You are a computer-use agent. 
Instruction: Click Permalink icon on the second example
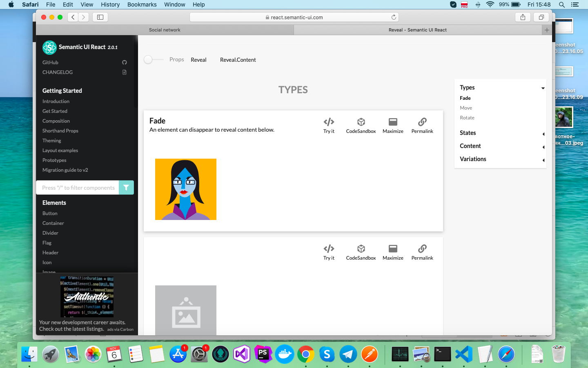click(422, 249)
